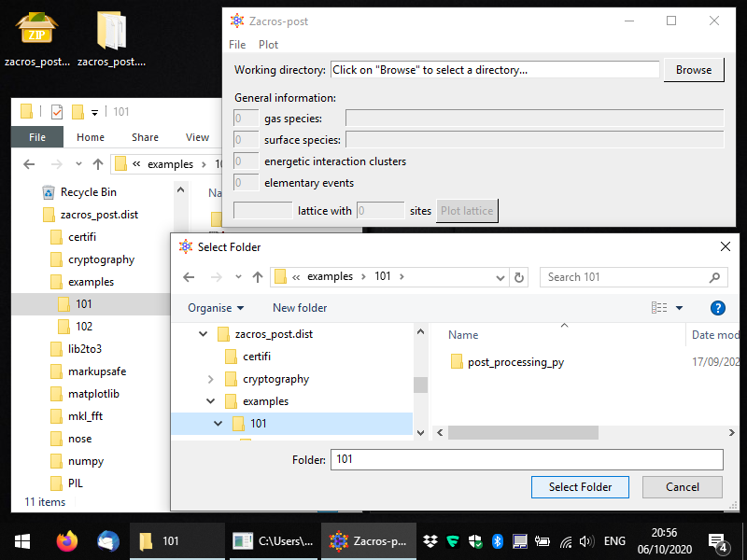Click the Dropbox tray icon
The height and width of the screenshot is (560, 747).
click(x=430, y=541)
